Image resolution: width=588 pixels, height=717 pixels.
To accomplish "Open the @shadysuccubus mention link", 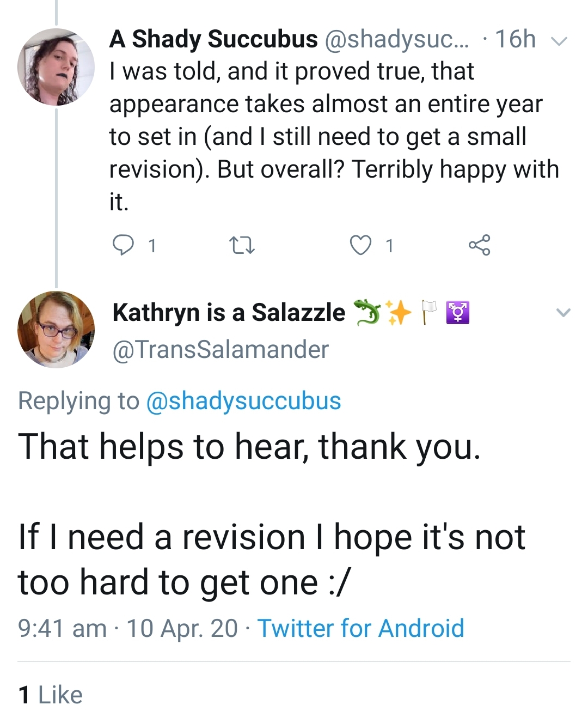I will tap(243, 401).
